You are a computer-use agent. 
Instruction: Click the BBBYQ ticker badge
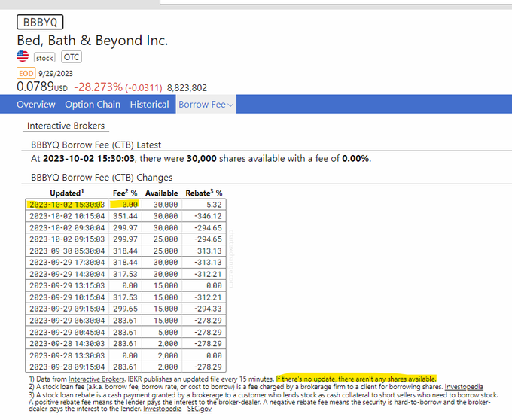pos(40,22)
